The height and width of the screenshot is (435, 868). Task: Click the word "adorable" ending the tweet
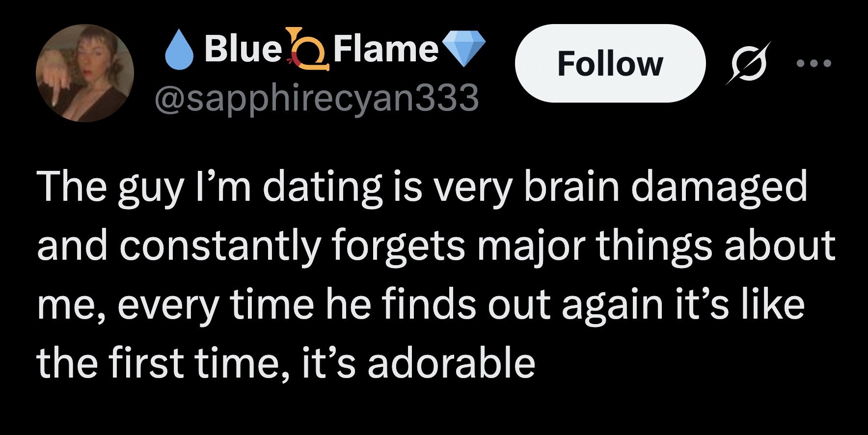(451, 364)
